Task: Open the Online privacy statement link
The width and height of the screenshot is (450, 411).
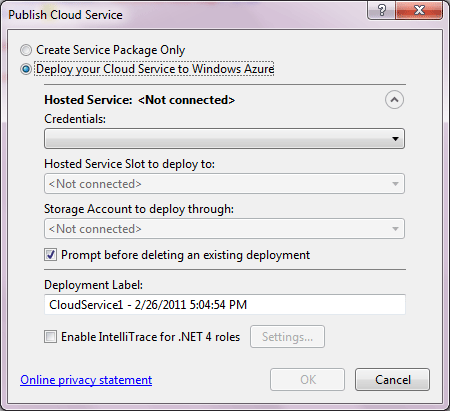Action: tap(86, 380)
